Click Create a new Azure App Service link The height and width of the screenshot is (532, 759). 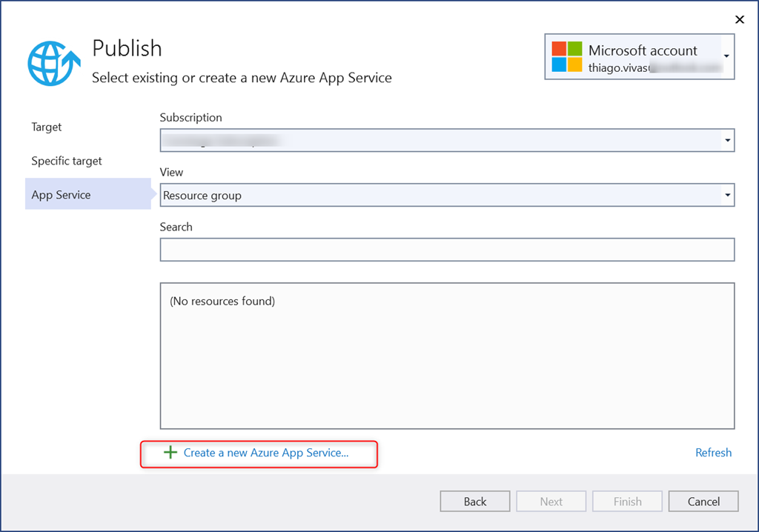266,453
